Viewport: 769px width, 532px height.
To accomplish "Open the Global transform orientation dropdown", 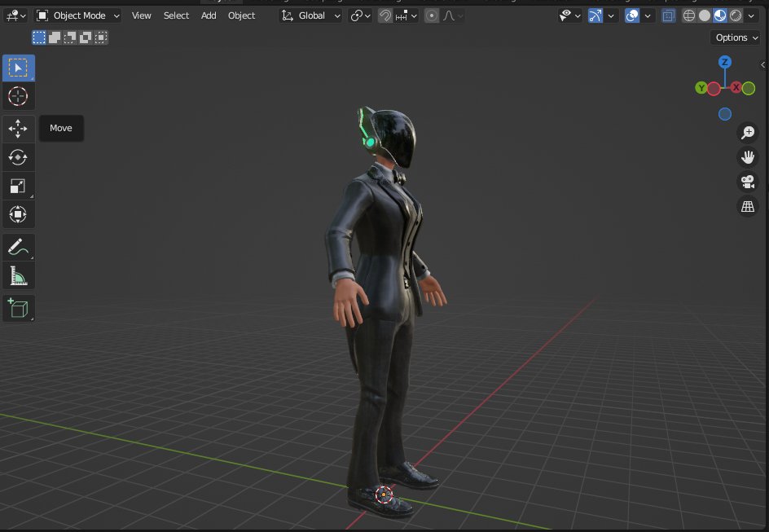I will 310,15.
